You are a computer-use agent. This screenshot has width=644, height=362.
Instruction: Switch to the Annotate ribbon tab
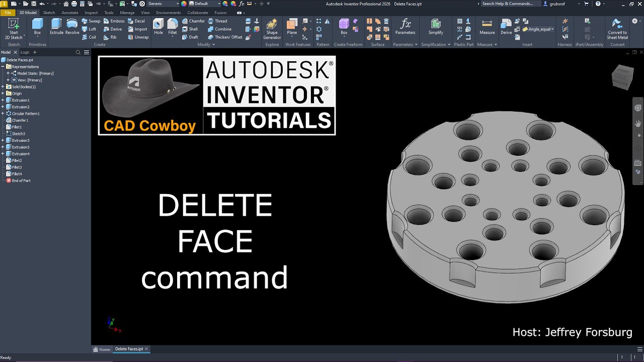[x=70, y=13]
